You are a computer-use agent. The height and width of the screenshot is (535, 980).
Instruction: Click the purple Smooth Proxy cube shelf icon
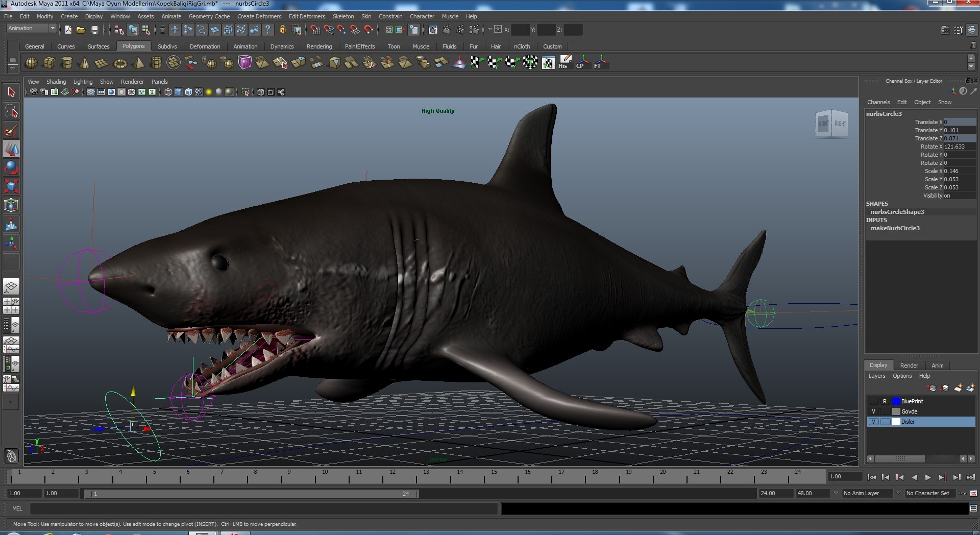click(x=245, y=63)
